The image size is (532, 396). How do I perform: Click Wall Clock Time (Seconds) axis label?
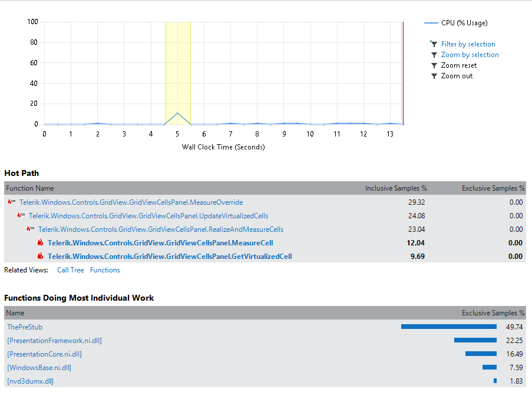[x=223, y=147]
